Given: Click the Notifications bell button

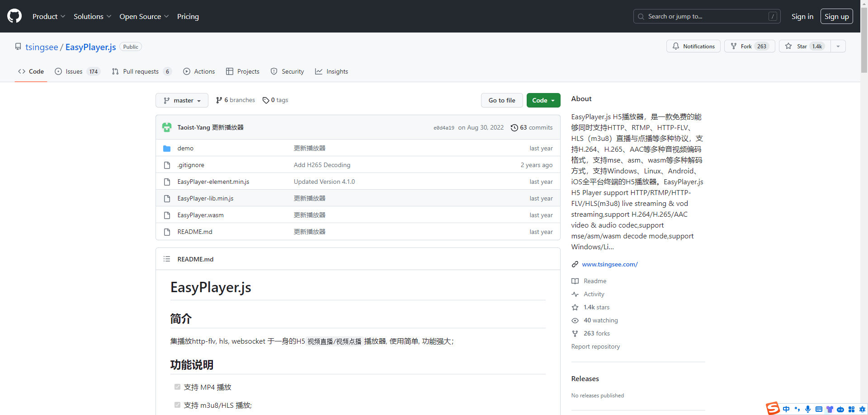Looking at the screenshot, I should tap(693, 46).
